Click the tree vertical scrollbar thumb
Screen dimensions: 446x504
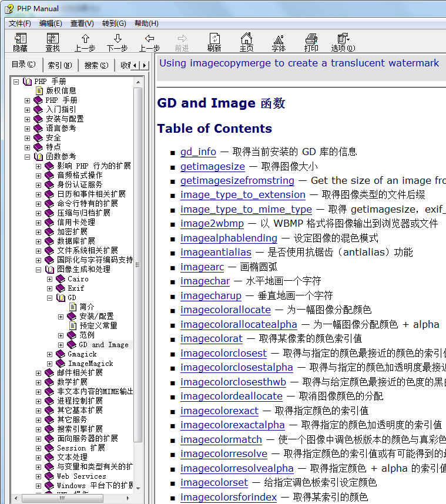(x=138, y=264)
